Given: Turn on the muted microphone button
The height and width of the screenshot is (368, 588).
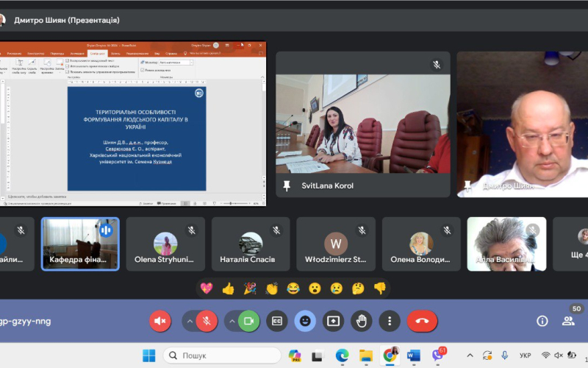Looking at the screenshot, I should tap(207, 321).
